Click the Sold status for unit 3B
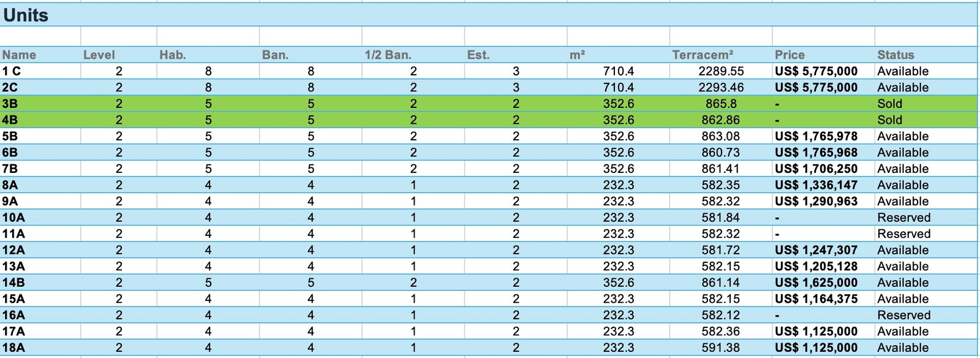Screen dimensions: 980x358 click(x=889, y=104)
